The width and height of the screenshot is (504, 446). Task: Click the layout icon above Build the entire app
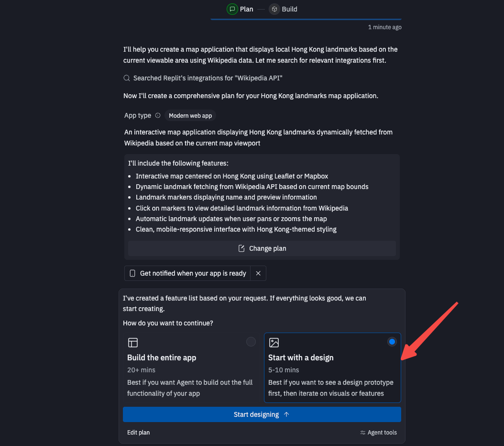133,343
